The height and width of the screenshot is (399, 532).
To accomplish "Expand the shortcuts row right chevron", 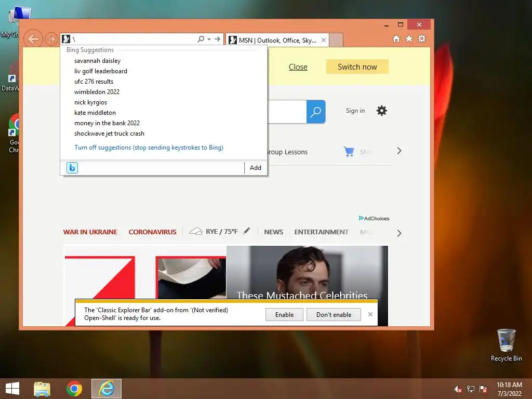I will point(399,151).
